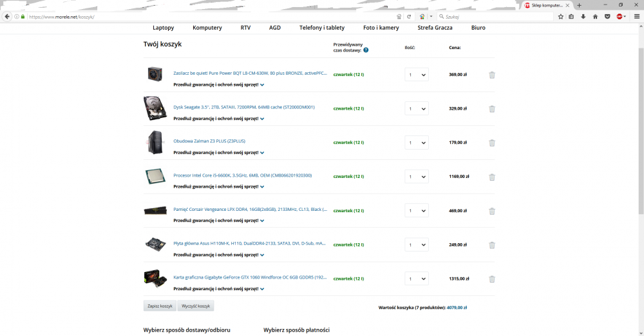Delete Corsair Vengeance memory via trash icon
The height and width of the screenshot is (336, 644).
tap(491, 212)
